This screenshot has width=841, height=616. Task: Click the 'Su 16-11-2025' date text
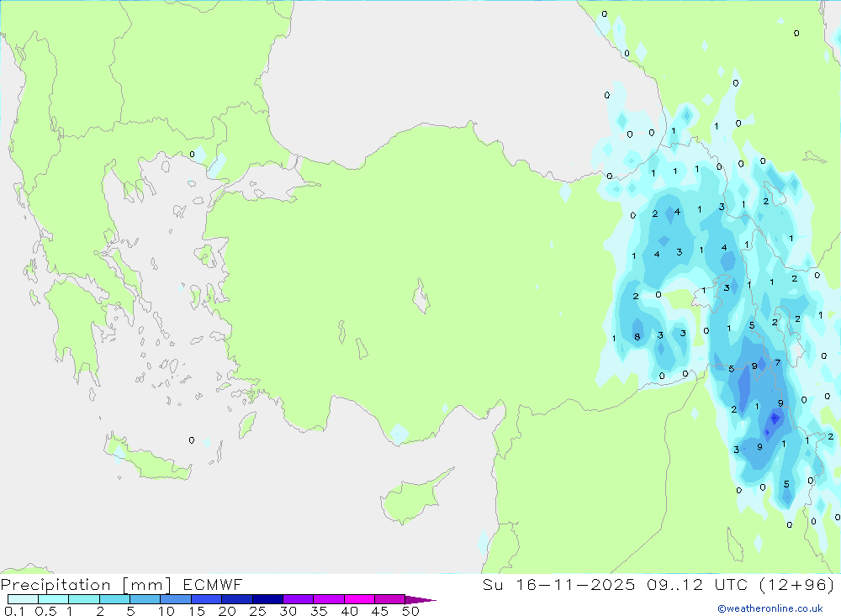(x=558, y=585)
